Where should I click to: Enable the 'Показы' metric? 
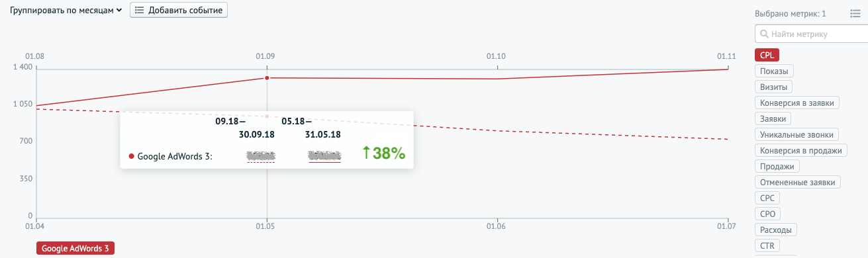(774, 71)
